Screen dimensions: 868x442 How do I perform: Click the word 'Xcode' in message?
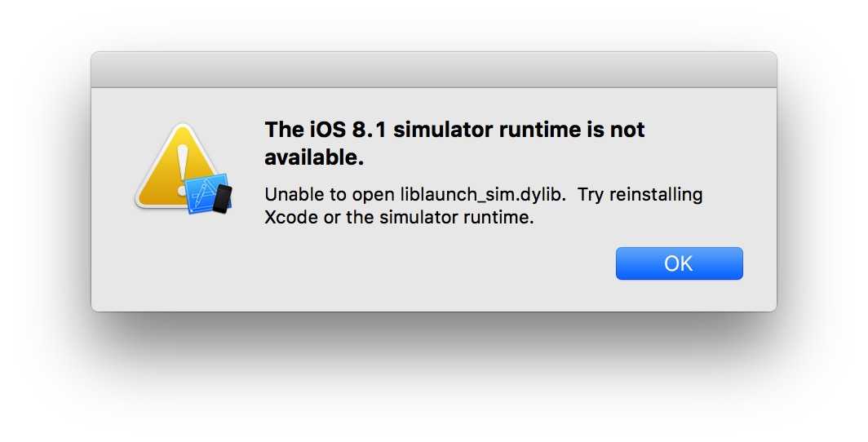(291, 218)
